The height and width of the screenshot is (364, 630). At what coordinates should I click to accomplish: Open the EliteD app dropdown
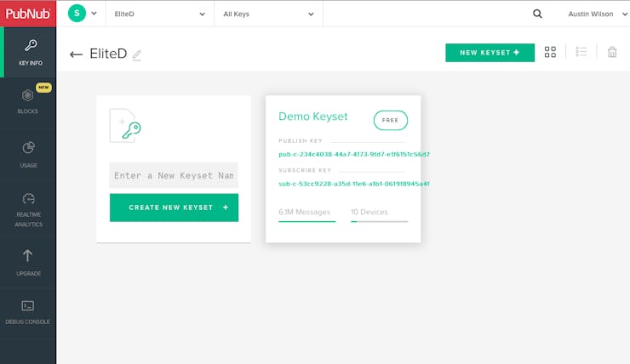click(x=159, y=14)
